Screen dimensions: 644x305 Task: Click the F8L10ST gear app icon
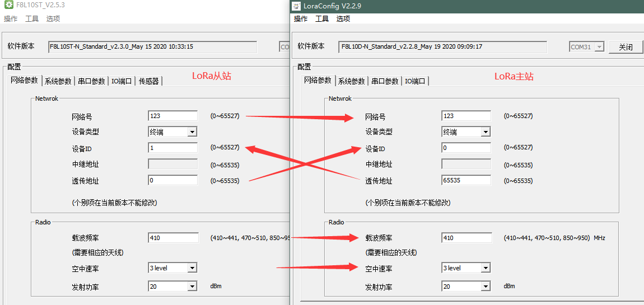coord(8,6)
